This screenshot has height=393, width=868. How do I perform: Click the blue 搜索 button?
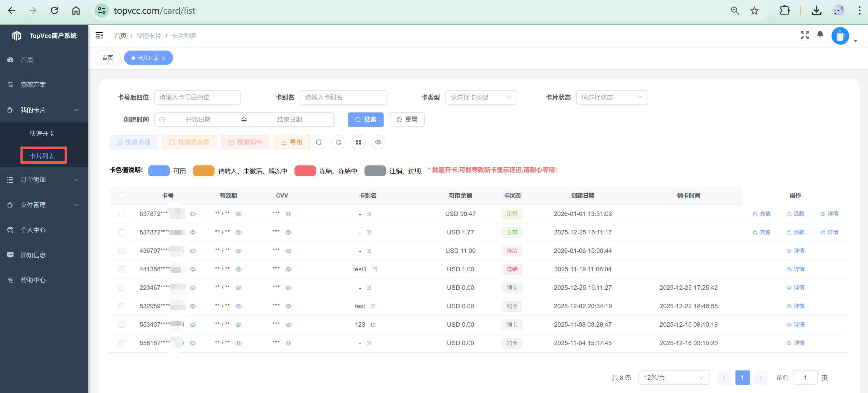pyautogui.click(x=366, y=120)
